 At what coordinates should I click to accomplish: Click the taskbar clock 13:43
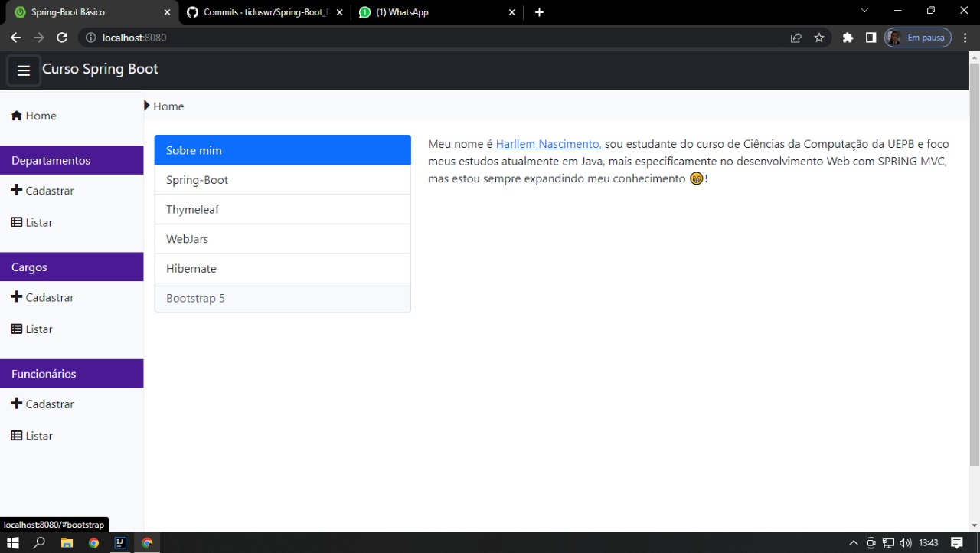pos(928,543)
